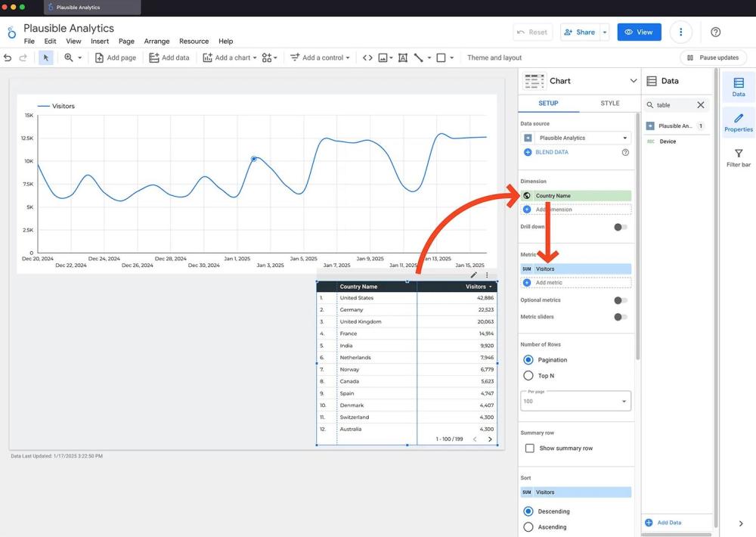756x537 pixels.
Task: Open the Filter bar panel
Action: coord(739,157)
